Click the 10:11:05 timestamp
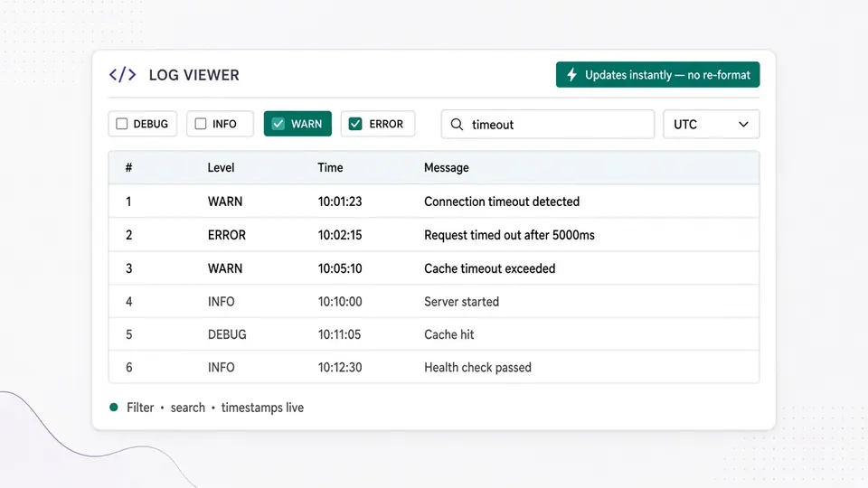The image size is (868, 488). (339, 334)
